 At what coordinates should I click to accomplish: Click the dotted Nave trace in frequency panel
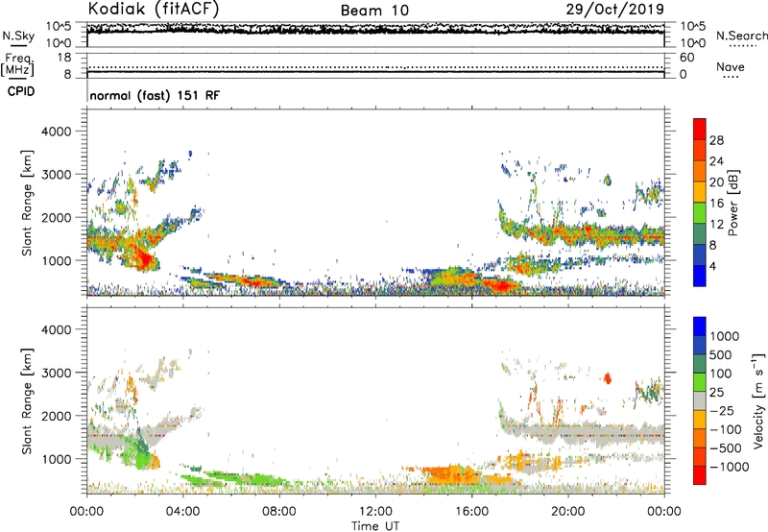point(375,67)
